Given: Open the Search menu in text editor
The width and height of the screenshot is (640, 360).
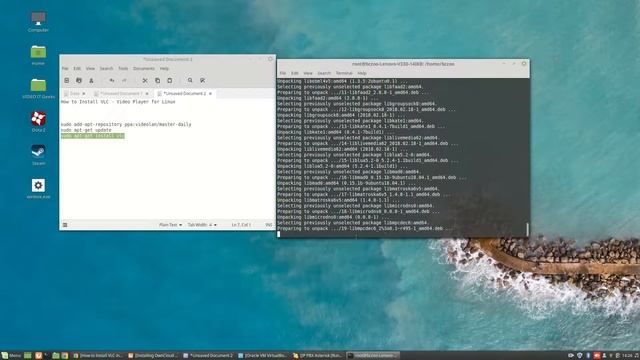Looking at the screenshot, I should coord(106,69).
